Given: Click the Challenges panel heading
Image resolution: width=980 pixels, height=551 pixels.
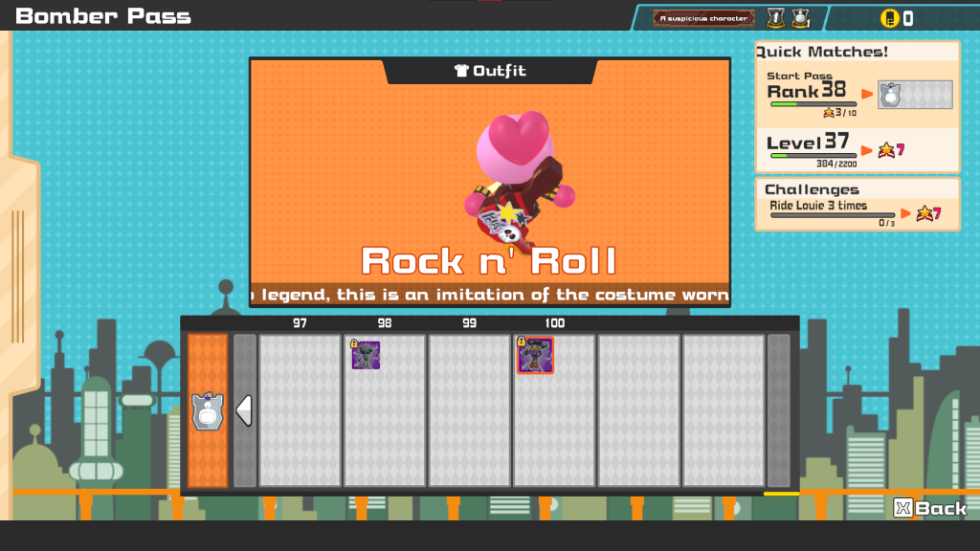Looking at the screenshot, I should 812,189.
